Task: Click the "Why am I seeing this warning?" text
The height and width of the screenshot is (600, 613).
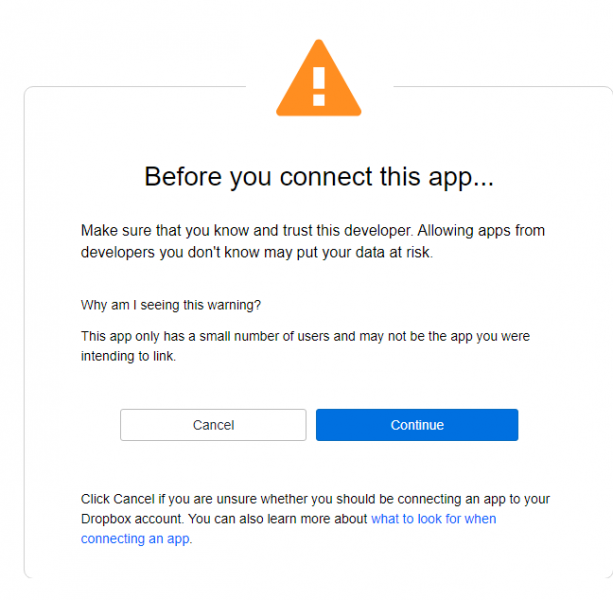Action: pyautogui.click(x=171, y=305)
